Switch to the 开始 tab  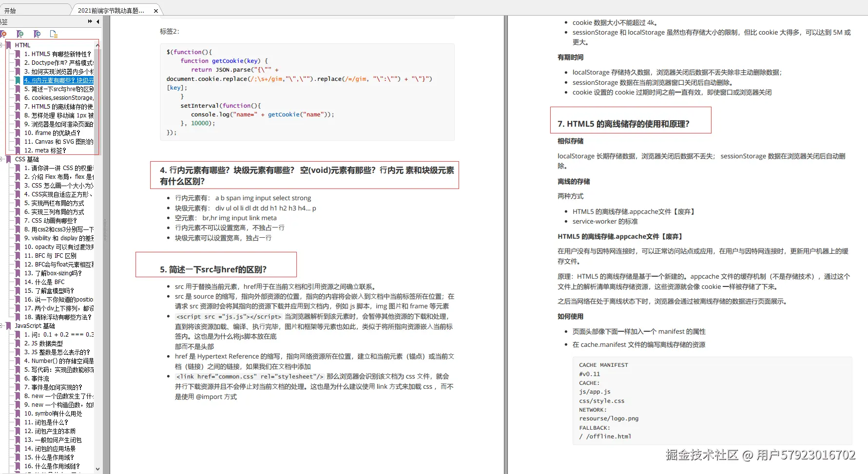click(x=10, y=11)
